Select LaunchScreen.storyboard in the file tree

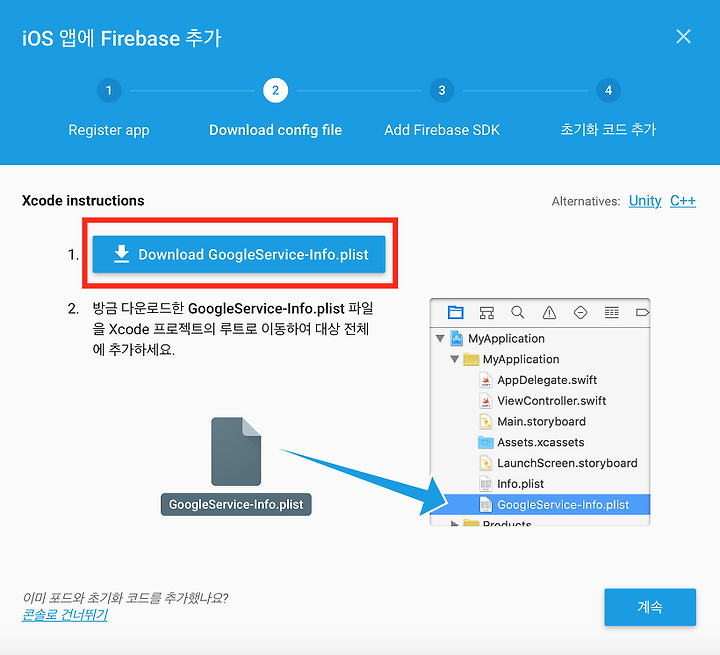(567, 463)
